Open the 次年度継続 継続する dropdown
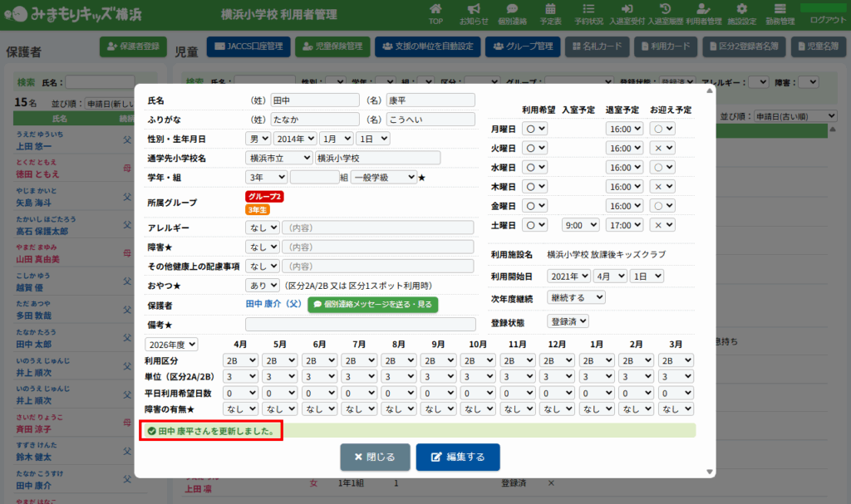 coord(576,297)
